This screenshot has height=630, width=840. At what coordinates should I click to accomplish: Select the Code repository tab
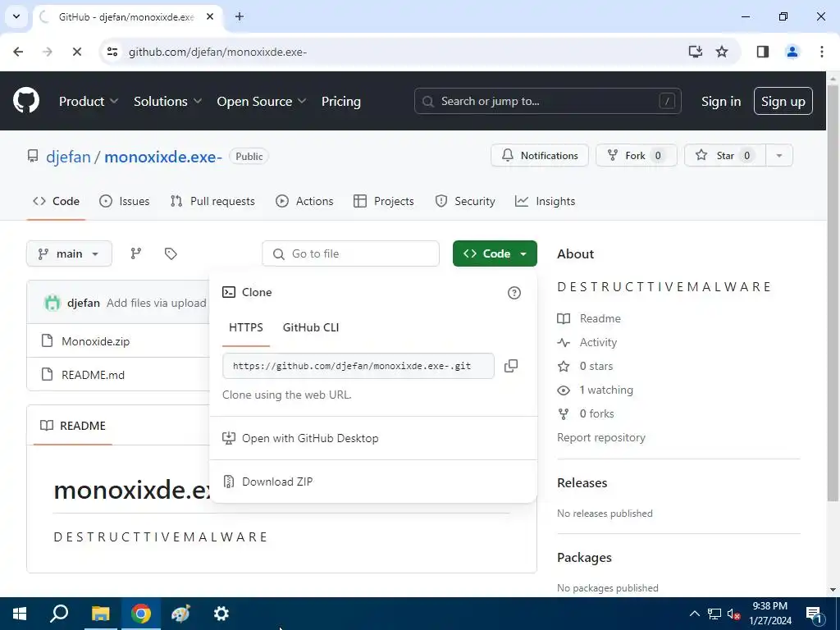click(56, 201)
